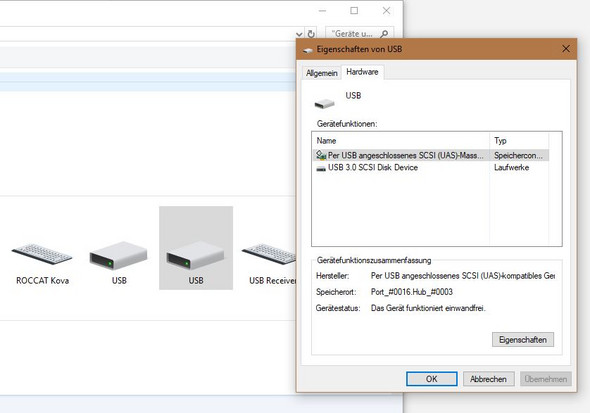
Task: Click the USB drive icon in dialog
Action: pos(324,103)
